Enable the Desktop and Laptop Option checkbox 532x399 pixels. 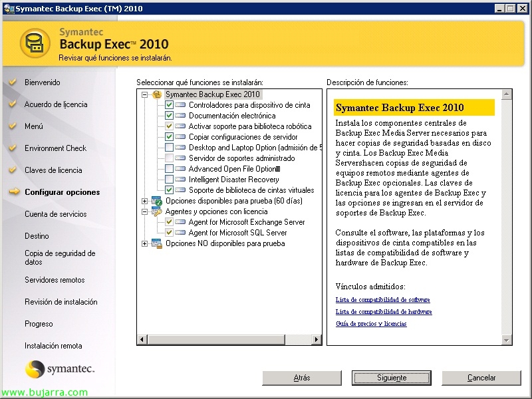coord(169,148)
